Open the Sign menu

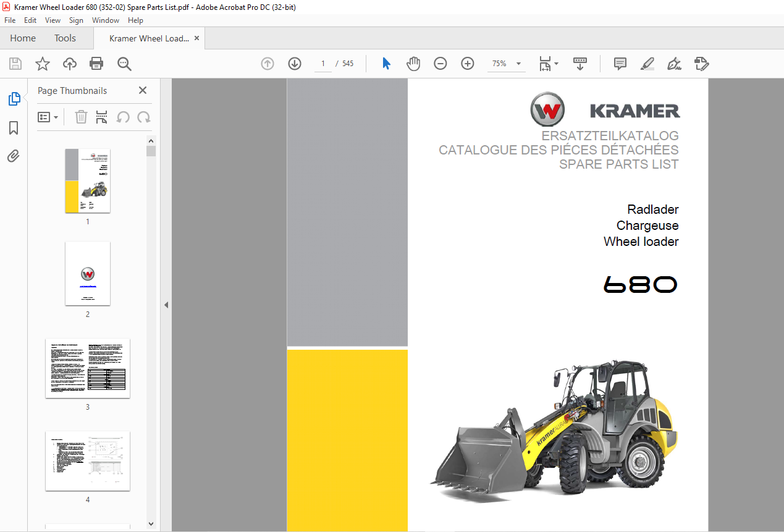76,20
